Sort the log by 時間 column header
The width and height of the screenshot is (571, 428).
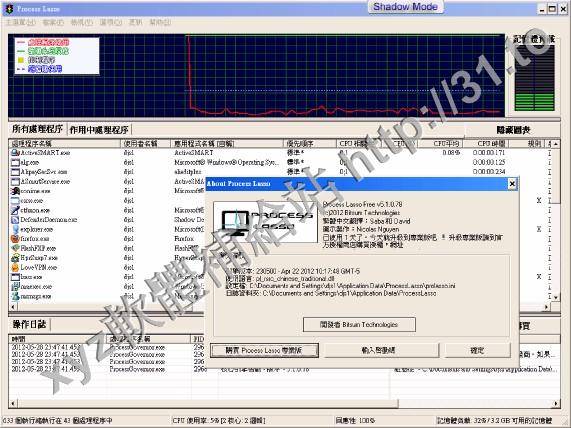58,339
